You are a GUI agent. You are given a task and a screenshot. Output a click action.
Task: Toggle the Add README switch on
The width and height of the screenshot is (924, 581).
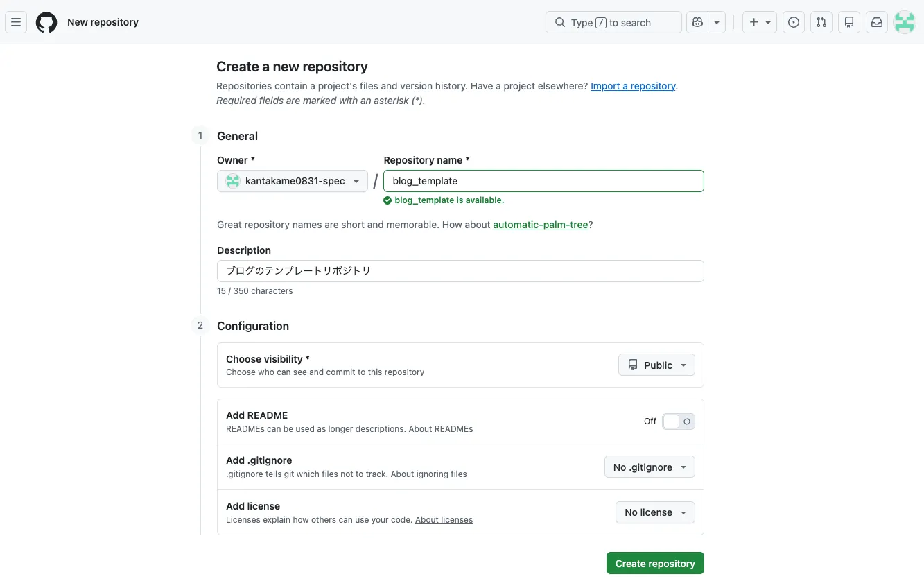click(678, 422)
